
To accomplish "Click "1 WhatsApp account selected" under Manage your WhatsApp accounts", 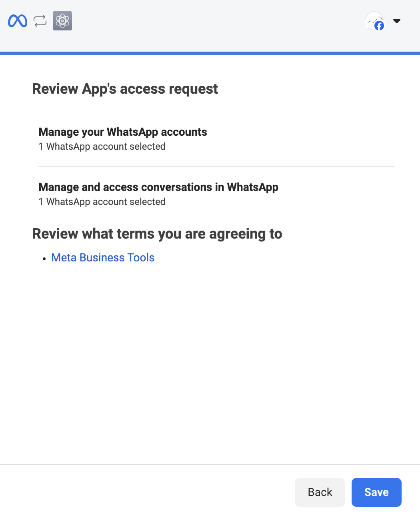I will tap(102, 147).
